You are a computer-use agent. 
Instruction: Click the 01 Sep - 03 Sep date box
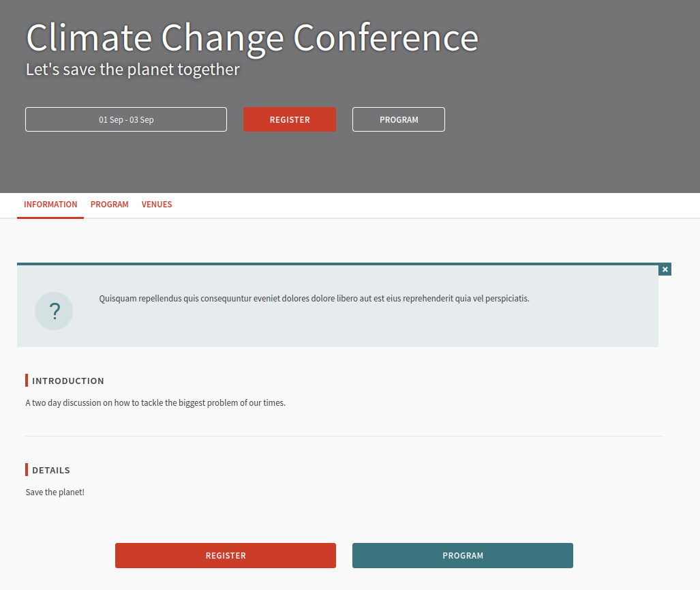point(126,119)
